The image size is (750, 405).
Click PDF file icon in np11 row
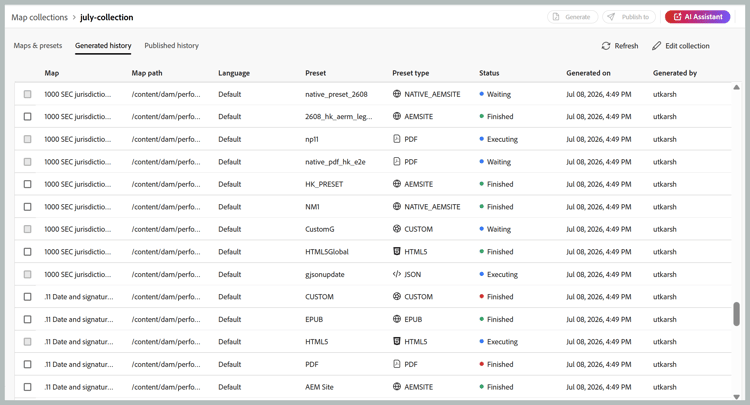pos(397,139)
